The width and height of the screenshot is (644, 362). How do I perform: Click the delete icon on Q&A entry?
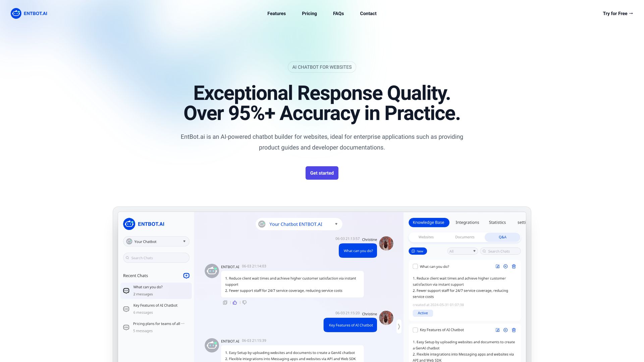tap(514, 266)
